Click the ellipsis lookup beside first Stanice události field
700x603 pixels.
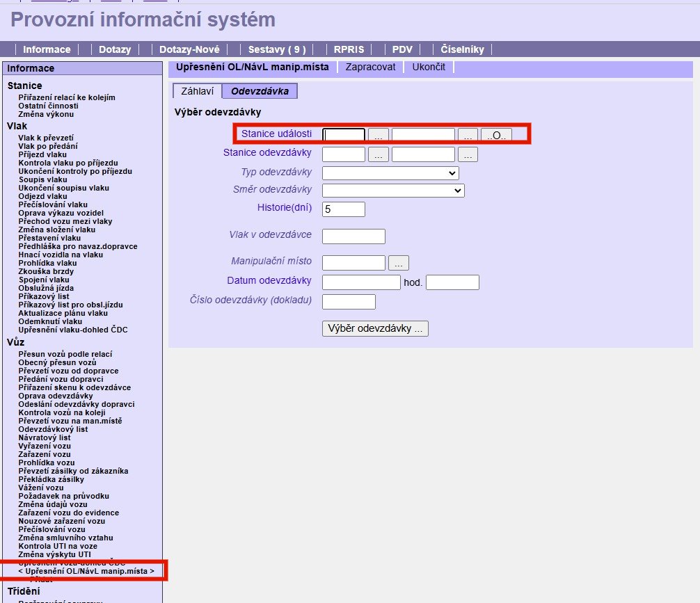click(378, 135)
